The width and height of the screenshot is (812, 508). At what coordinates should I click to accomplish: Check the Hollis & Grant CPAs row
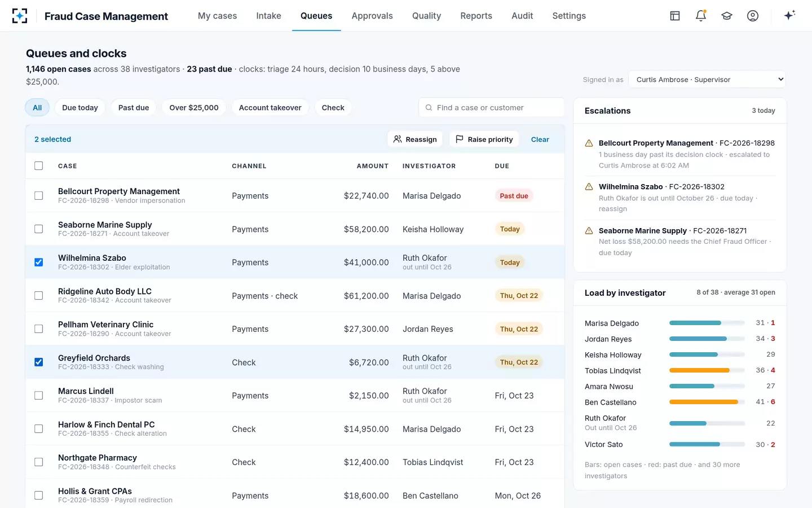pyautogui.click(x=38, y=495)
